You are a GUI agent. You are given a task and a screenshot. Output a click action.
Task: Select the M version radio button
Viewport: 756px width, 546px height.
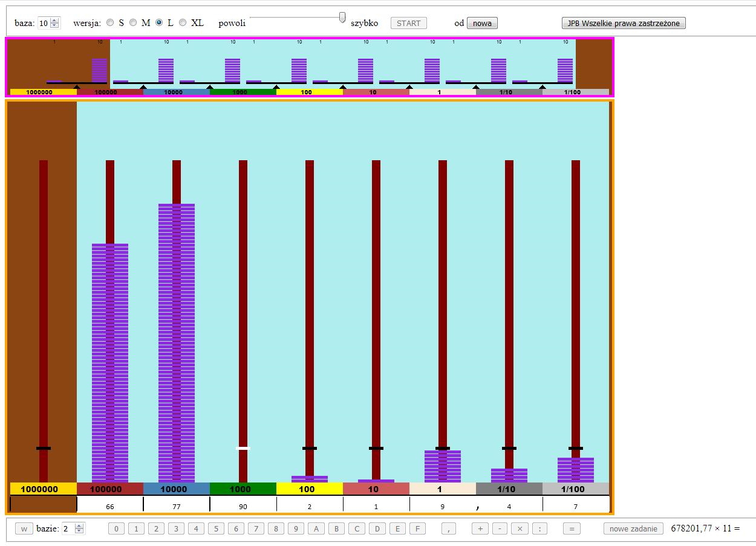click(x=133, y=22)
